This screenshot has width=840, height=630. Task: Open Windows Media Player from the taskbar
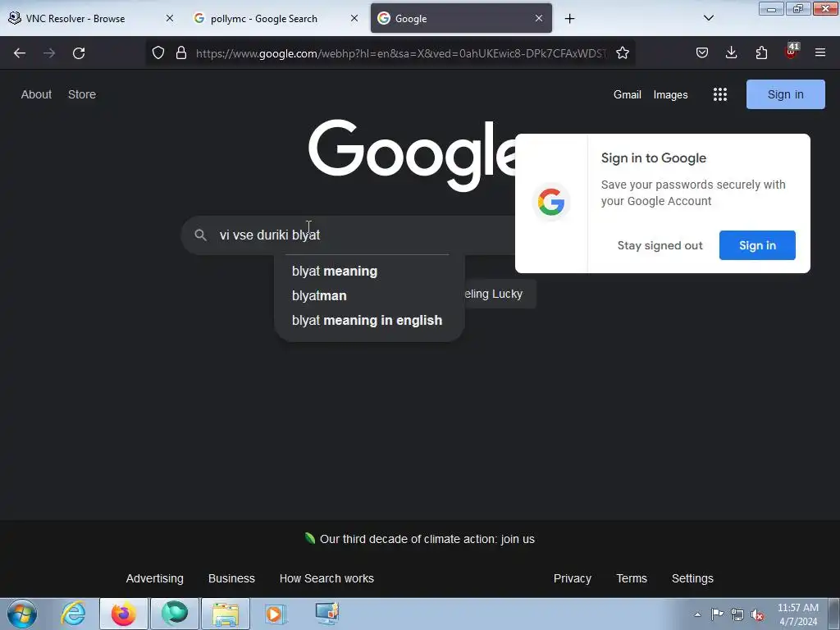coord(276,614)
